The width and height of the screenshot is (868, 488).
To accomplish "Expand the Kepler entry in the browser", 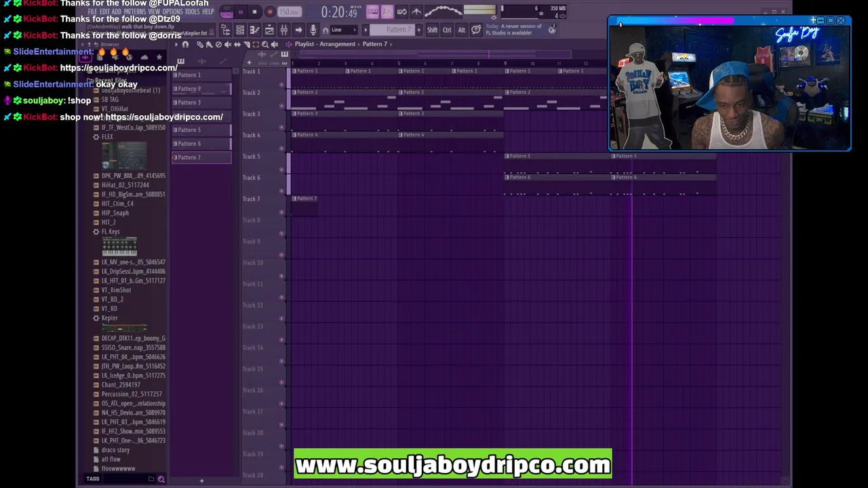I will (109, 318).
